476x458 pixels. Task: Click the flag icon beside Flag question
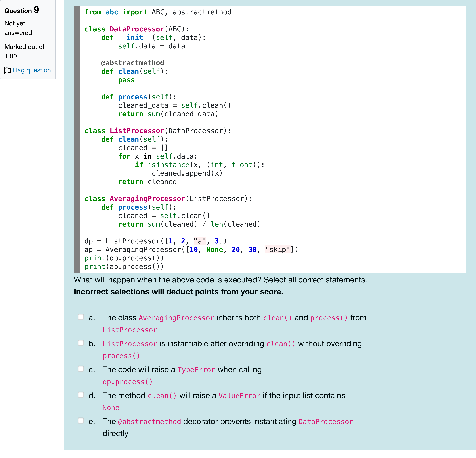(8, 70)
